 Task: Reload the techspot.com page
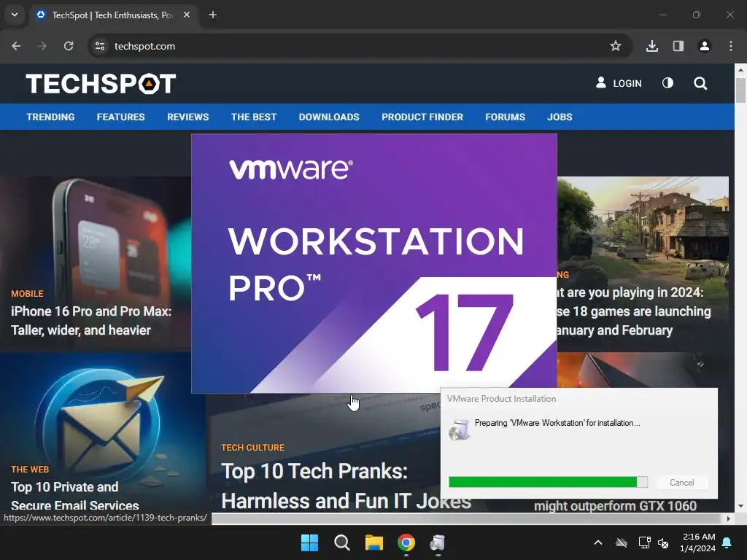[69, 46]
